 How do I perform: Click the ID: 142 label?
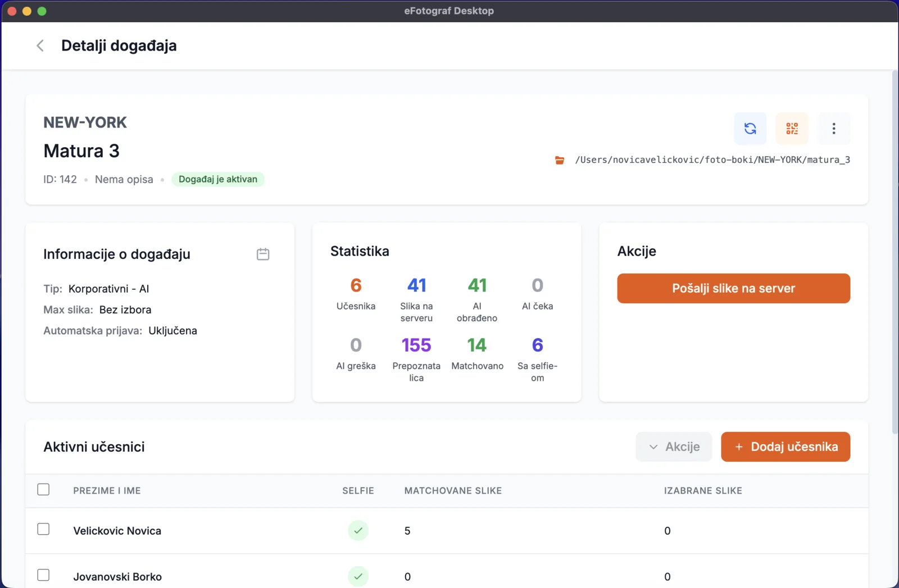tap(60, 179)
